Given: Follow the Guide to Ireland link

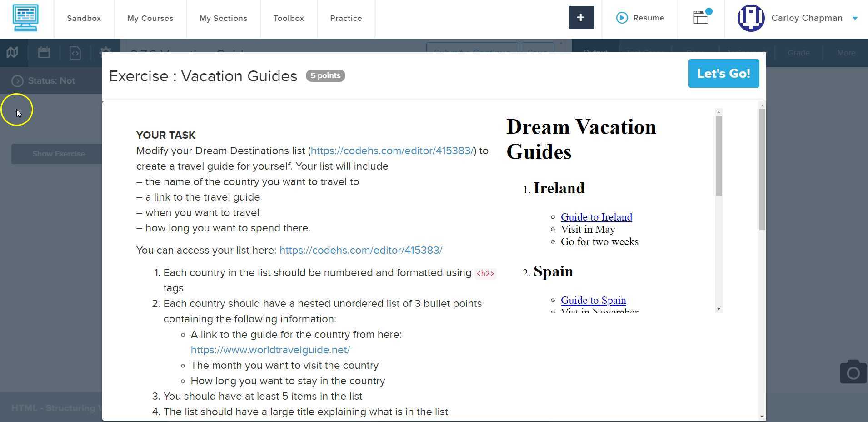Looking at the screenshot, I should (x=596, y=217).
